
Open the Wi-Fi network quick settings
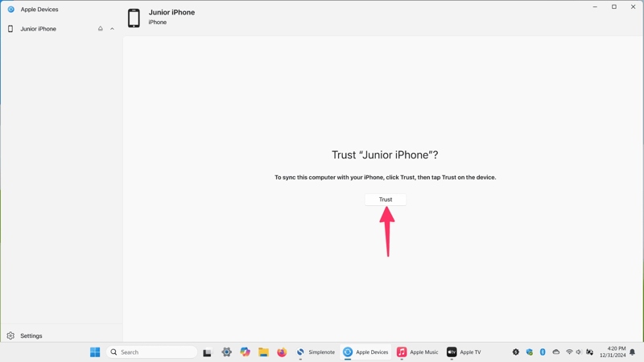click(x=569, y=352)
